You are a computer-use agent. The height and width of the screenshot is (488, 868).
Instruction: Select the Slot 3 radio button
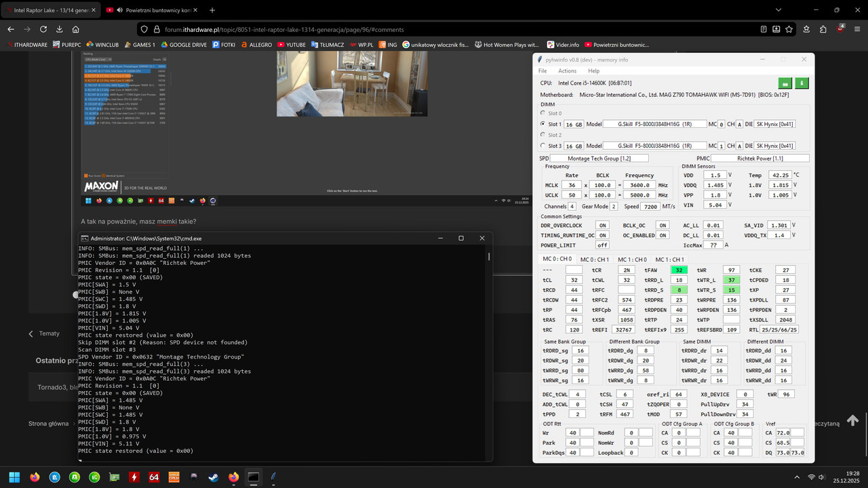click(542, 146)
